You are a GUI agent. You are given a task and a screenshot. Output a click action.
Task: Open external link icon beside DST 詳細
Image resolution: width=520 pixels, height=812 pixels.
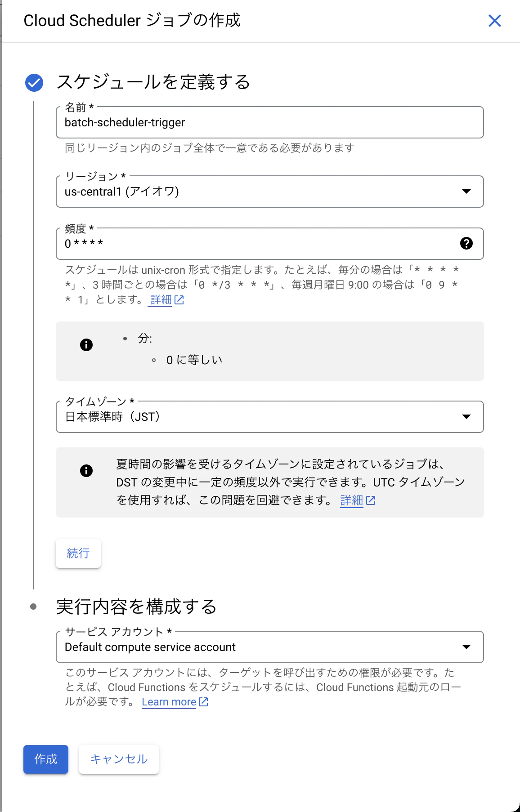tap(371, 500)
